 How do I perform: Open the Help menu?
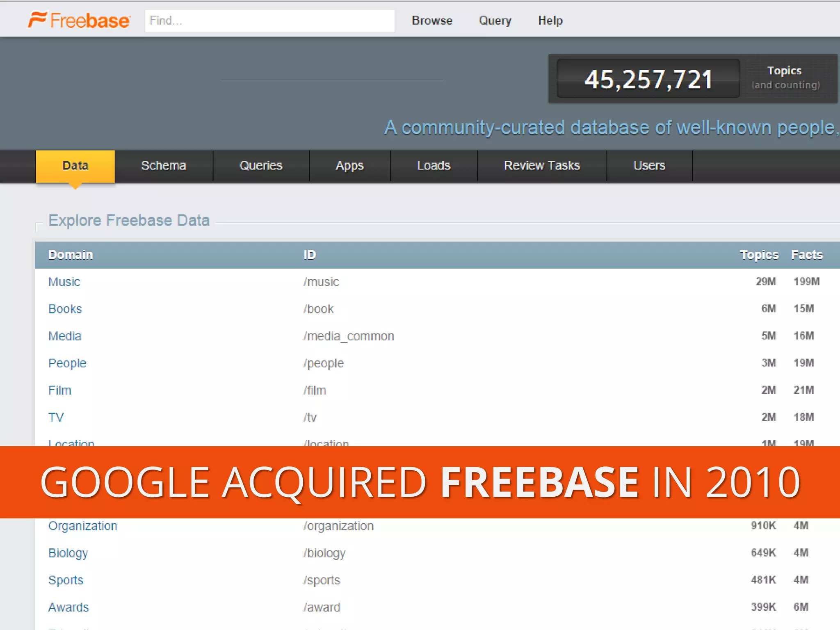point(550,21)
